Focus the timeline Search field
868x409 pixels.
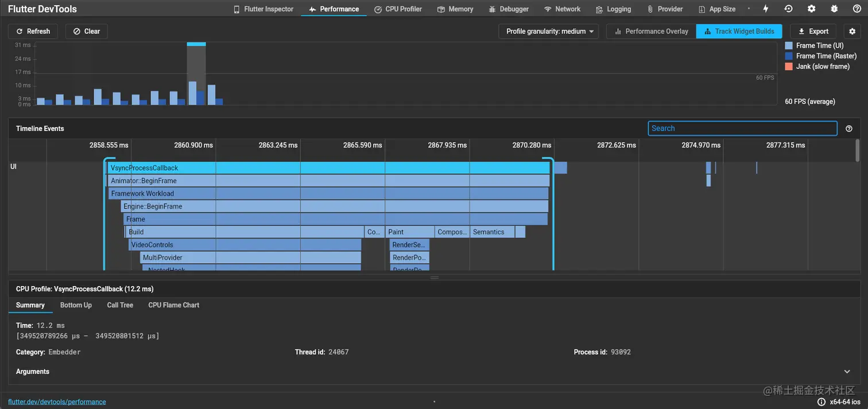click(x=742, y=128)
